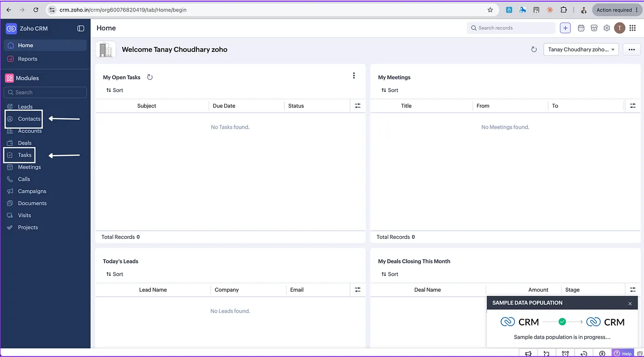The image size is (644, 357).
Task: Open column settings in My Deals table
Action: coord(632,290)
